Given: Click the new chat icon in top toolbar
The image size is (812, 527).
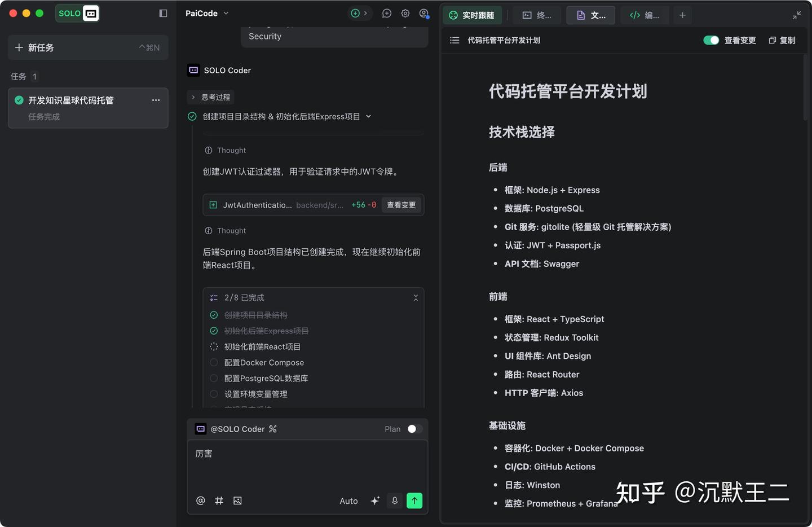Looking at the screenshot, I should coord(386,13).
